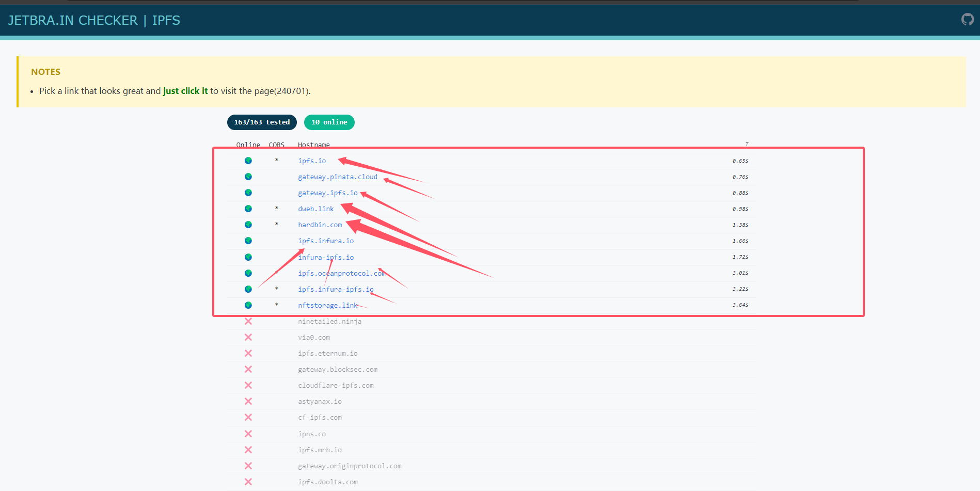Viewport: 980px width, 491px height.
Task: Click online globe icon for nftstorage.link
Action: [x=248, y=305]
